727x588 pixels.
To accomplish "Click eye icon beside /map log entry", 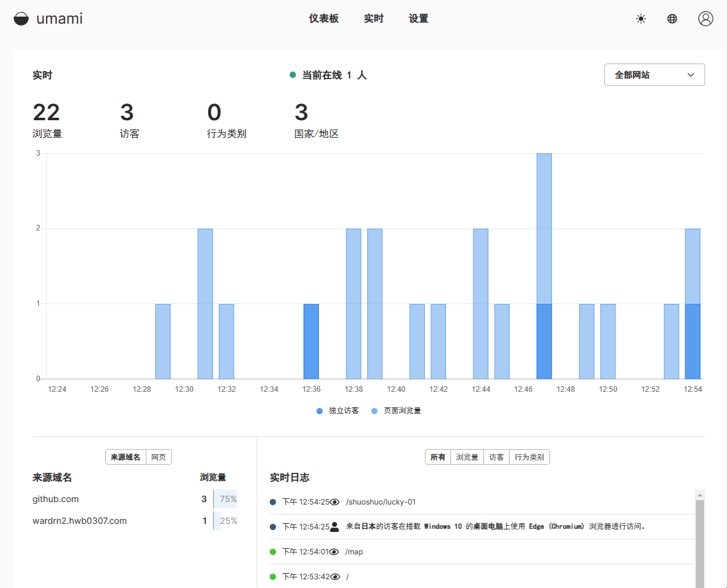I will pyautogui.click(x=335, y=552).
